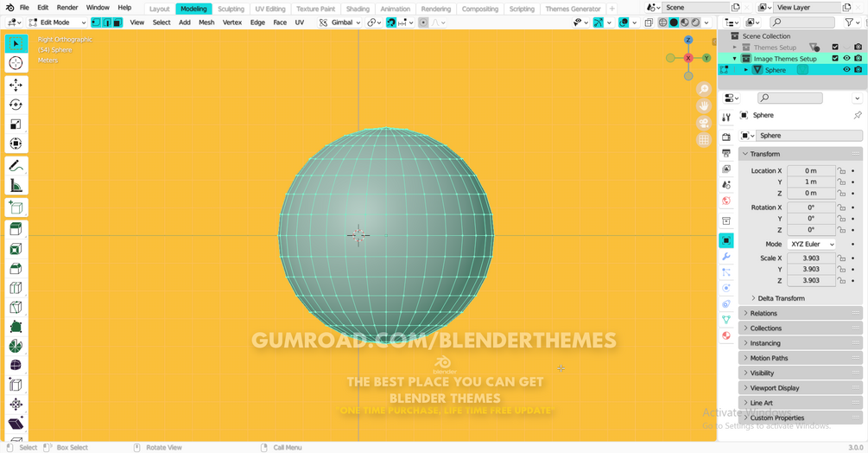Image resolution: width=868 pixels, height=453 pixels.
Task: Open the Gimbal orientation dropdown
Action: click(340, 22)
